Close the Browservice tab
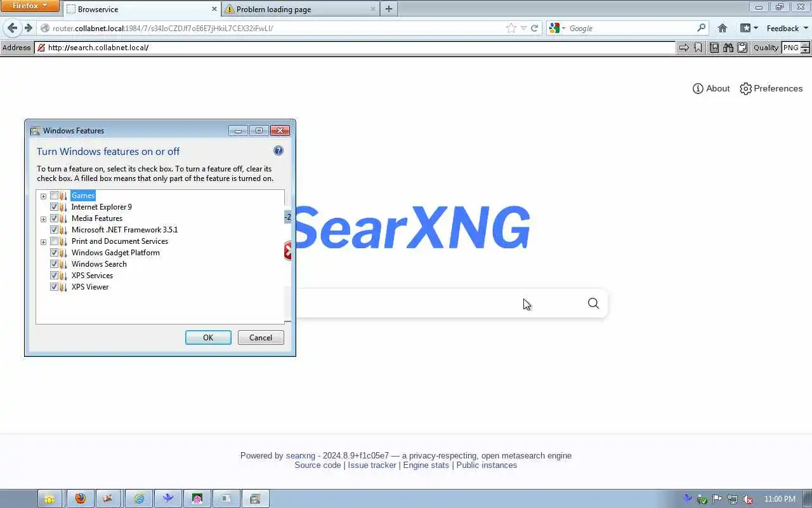 pos(213,9)
